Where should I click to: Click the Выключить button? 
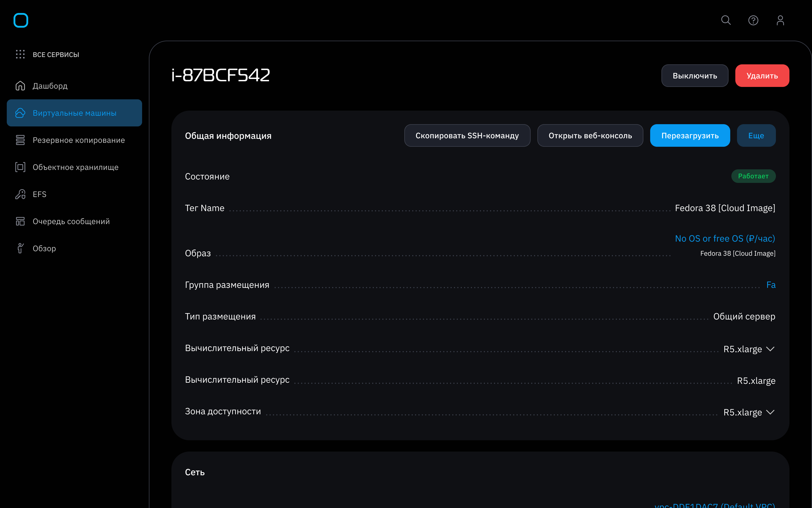(x=694, y=76)
